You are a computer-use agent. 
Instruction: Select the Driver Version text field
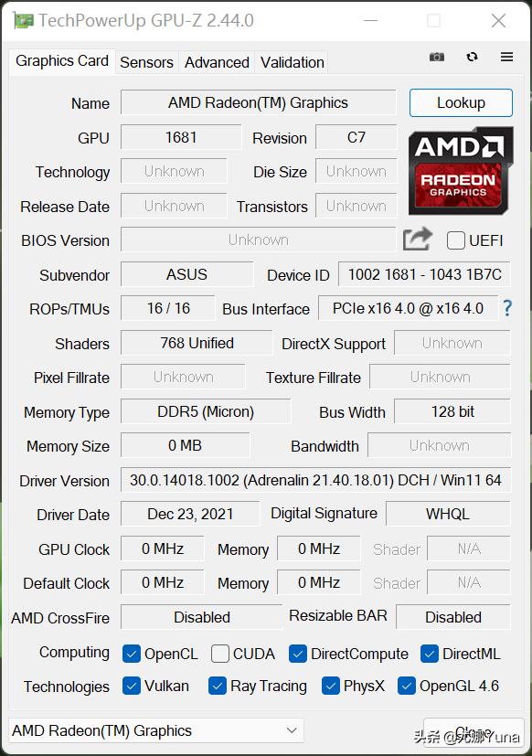pyautogui.click(x=315, y=480)
